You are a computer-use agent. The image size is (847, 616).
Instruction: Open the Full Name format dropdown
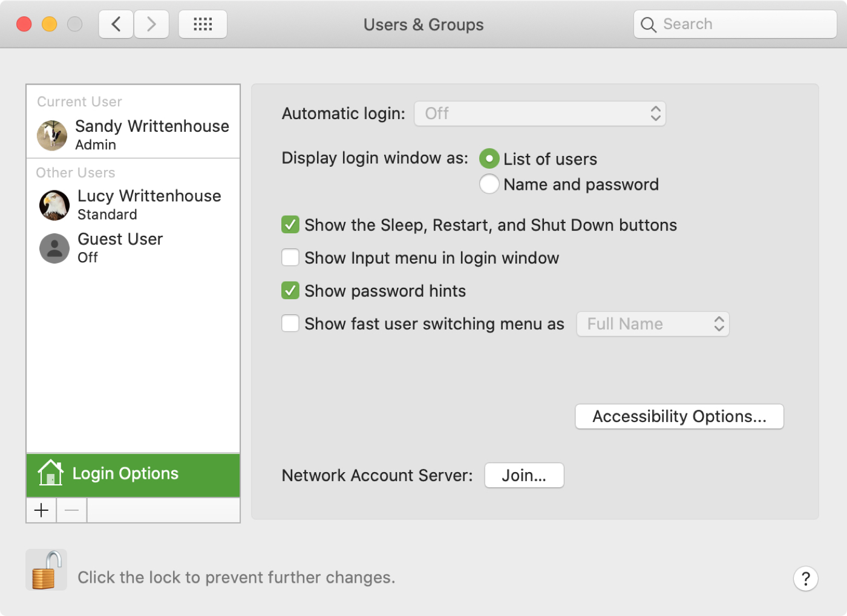[x=652, y=323]
